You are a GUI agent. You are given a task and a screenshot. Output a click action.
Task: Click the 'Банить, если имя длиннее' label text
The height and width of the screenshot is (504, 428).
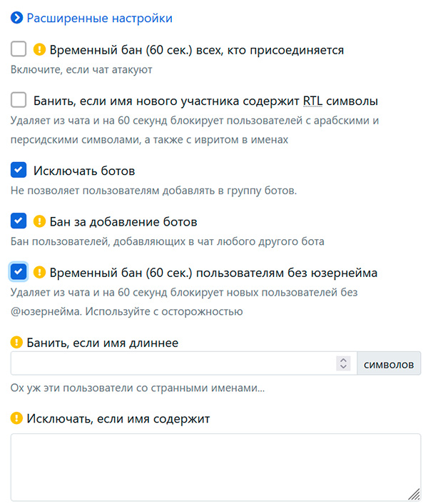pyautogui.click(x=102, y=343)
